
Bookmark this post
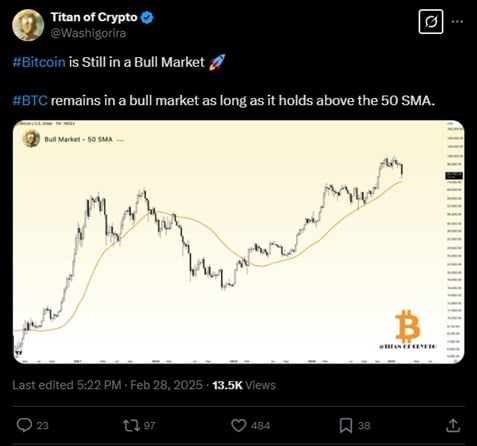point(346,426)
